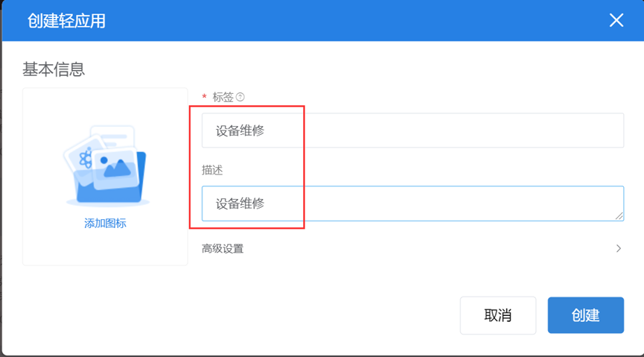Click the 标签 field label
Screen dimensions: 644x357
(223, 97)
